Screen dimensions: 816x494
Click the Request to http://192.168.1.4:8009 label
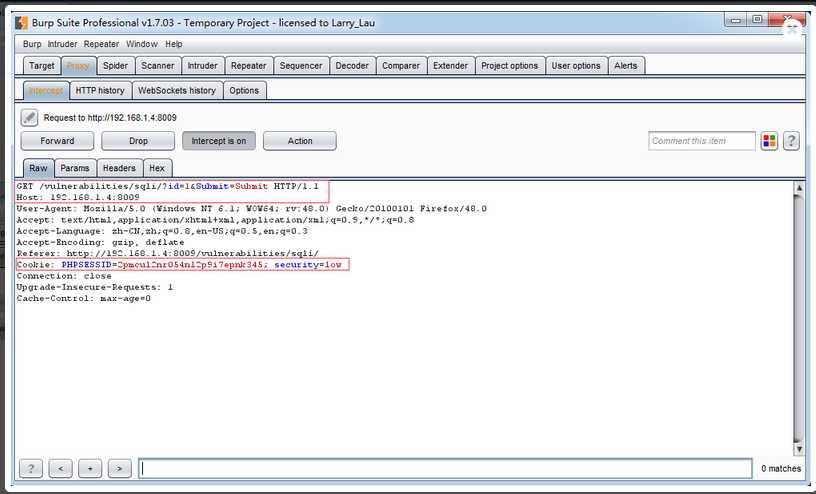tap(110, 118)
